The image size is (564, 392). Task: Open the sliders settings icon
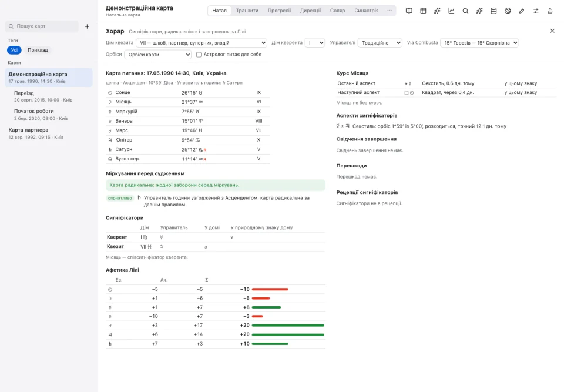(536, 11)
